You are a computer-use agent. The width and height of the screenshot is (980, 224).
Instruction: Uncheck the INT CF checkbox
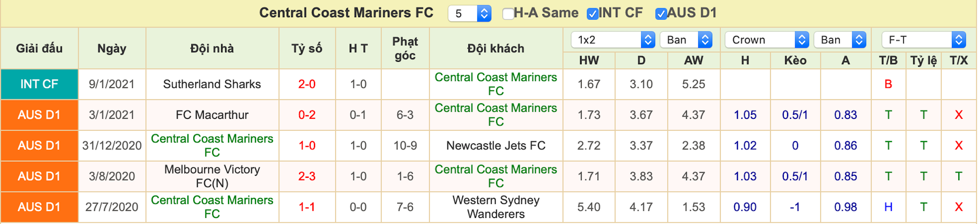pyautogui.click(x=593, y=14)
